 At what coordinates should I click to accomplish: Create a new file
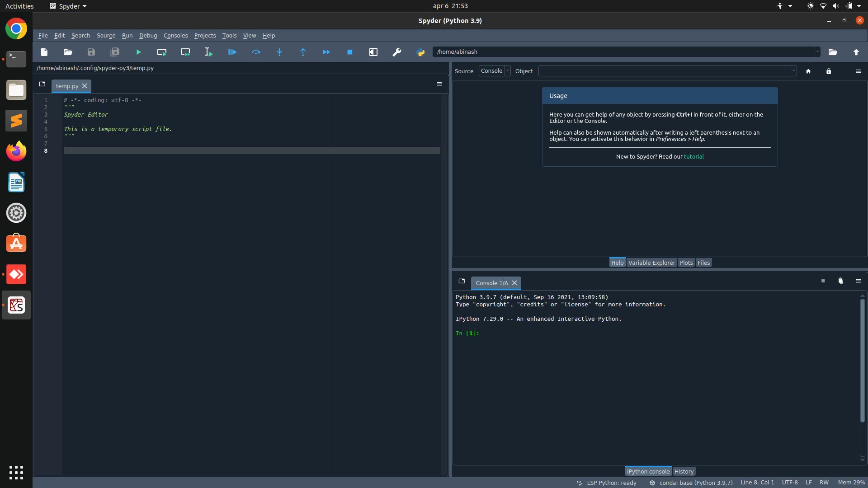(44, 52)
